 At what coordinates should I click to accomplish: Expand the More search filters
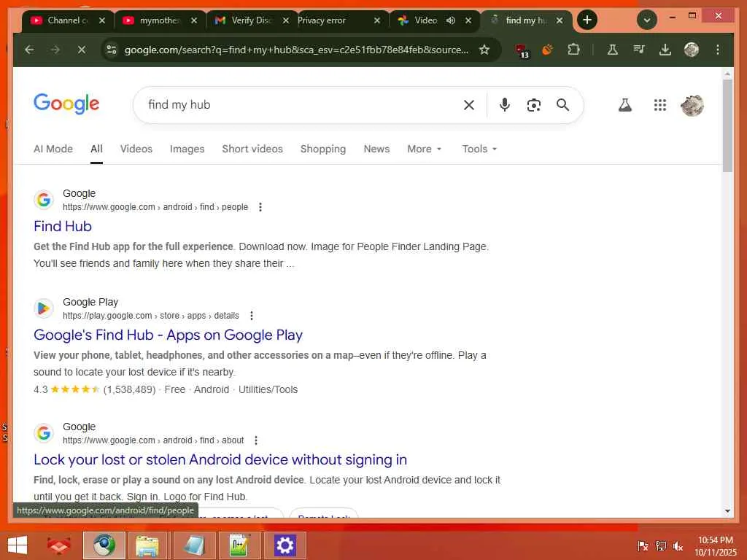click(424, 149)
